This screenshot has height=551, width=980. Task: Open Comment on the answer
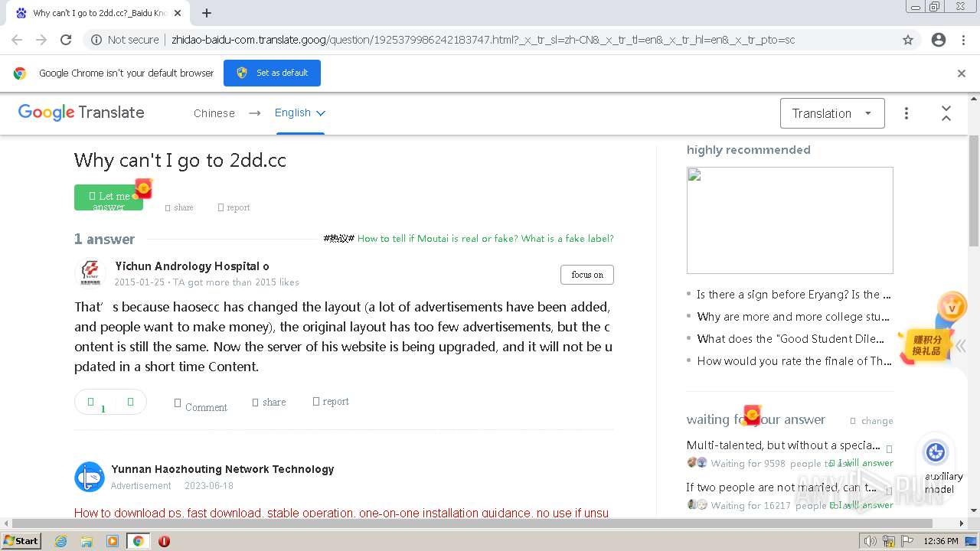pos(201,406)
